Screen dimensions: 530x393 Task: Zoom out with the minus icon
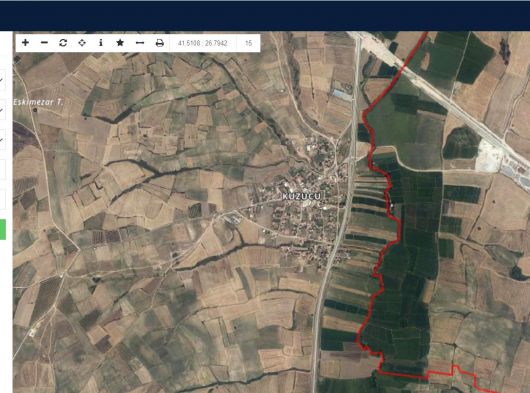(44, 43)
